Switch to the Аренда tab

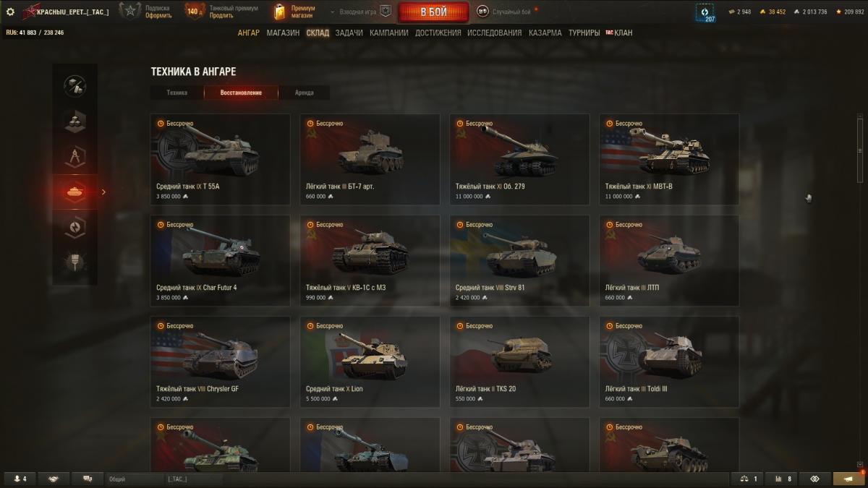point(305,93)
